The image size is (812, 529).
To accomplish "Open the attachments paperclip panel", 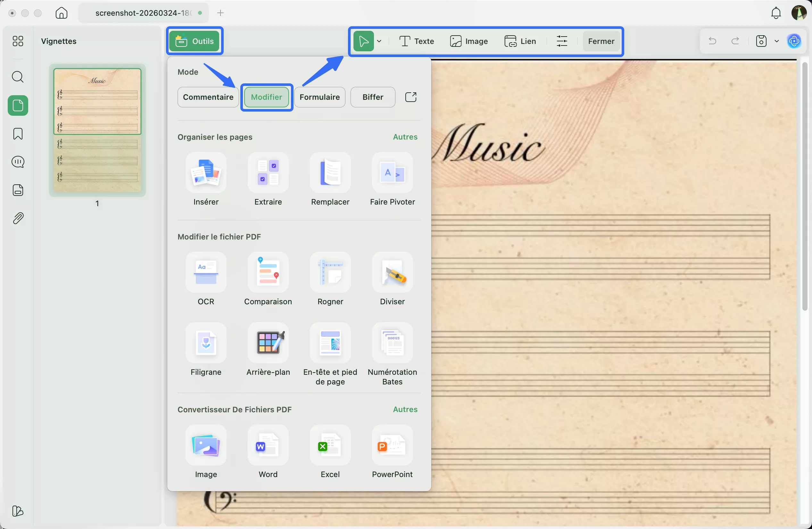I will tap(18, 218).
